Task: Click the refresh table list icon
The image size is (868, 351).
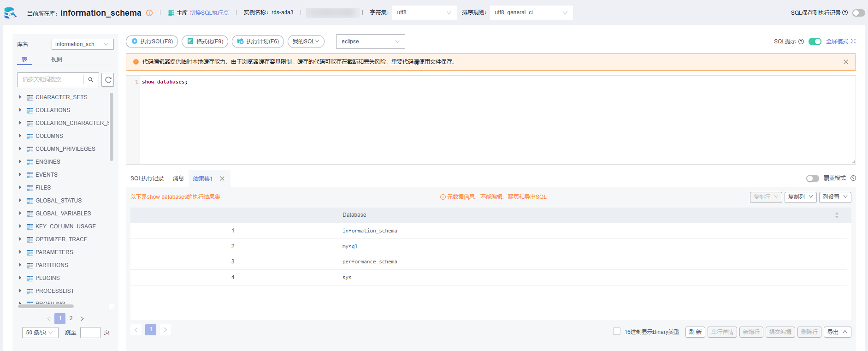Action: click(x=108, y=80)
